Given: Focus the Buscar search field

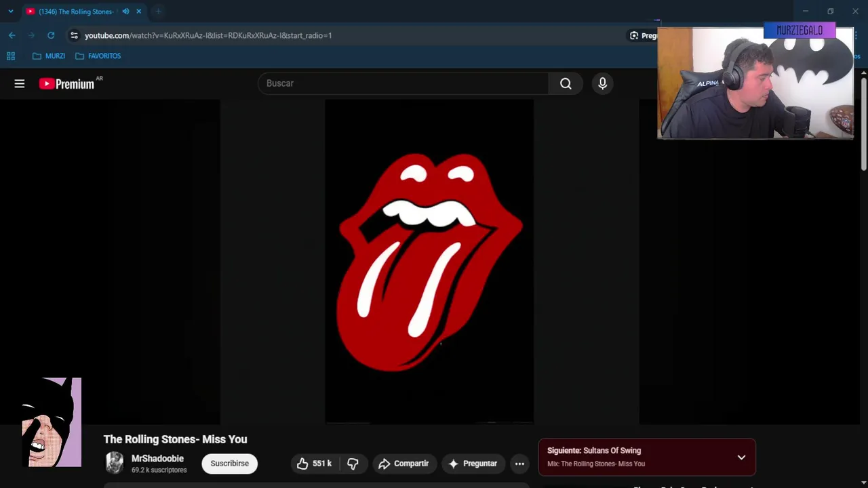Looking at the screenshot, I should pos(403,83).
